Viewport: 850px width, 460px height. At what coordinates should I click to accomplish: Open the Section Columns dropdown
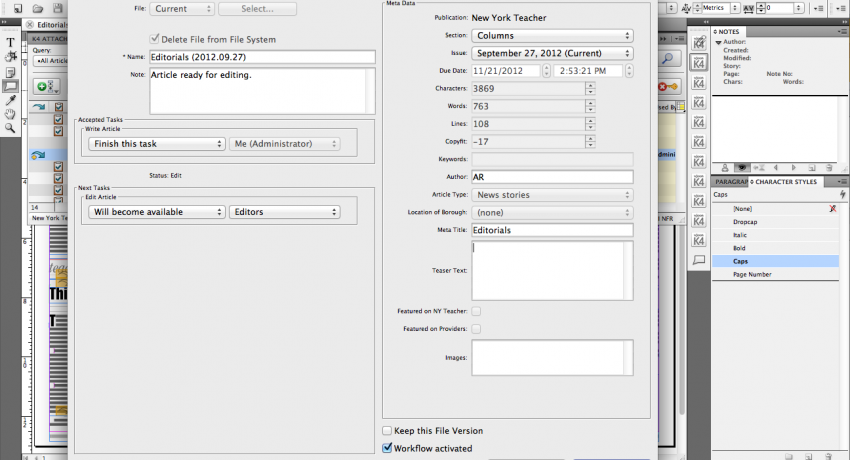(x=552, y=36)
